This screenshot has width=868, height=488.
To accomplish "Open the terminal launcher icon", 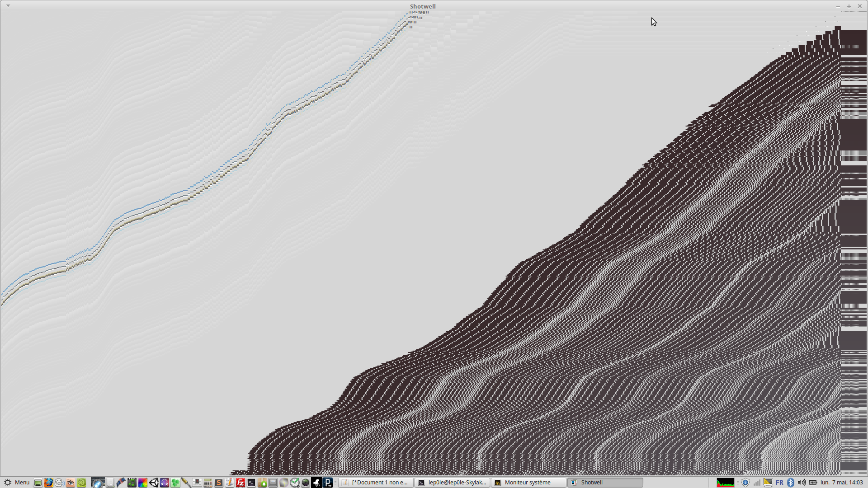I will click(x=251, y=483).
